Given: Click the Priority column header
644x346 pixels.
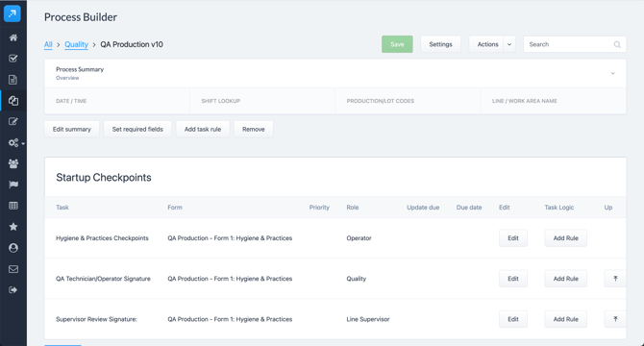Looking at the screenshot, I should [319, 208].
